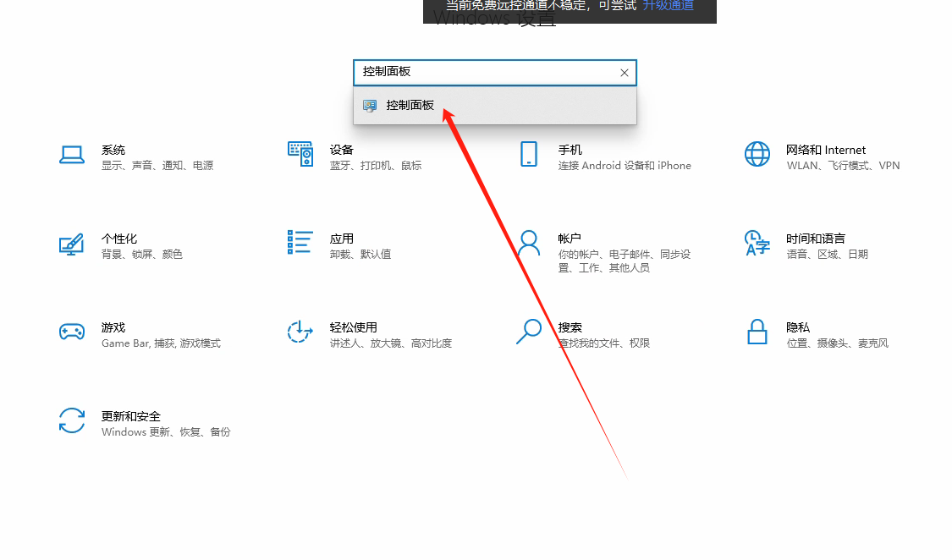
Task: Click the 时间和语言 clock icon
Action: (x=757, y=244)
